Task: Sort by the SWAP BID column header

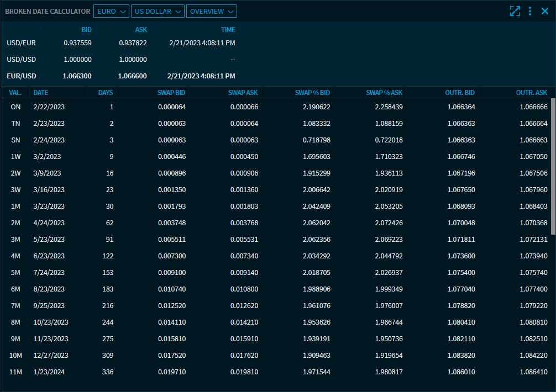Action: [171, 93]
